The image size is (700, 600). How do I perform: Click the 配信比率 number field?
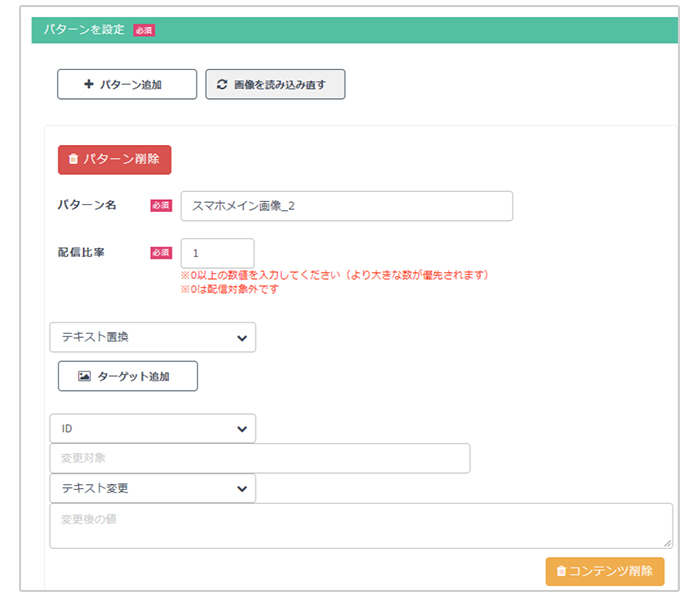click(217, 253)
